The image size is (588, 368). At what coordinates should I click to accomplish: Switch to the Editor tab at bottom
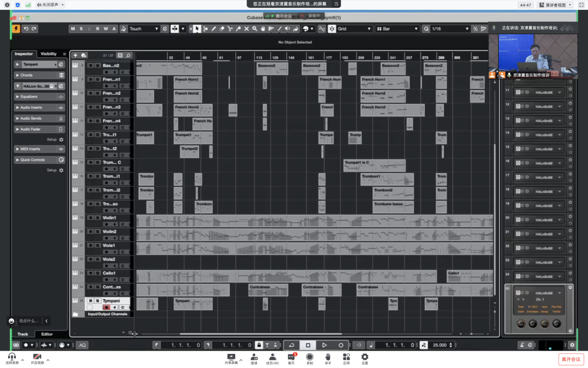tap(47, 334)
